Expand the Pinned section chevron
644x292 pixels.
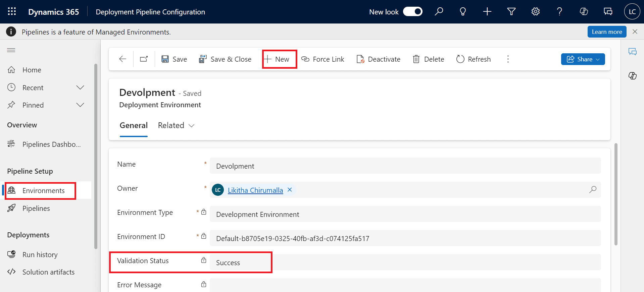tap(80, 105)
